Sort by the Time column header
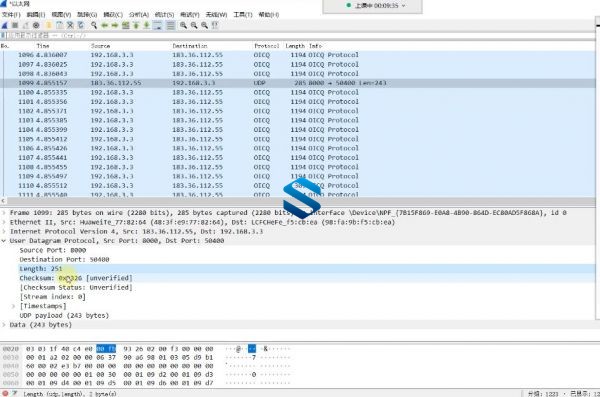Image resolution: width=600 pixels, height=397 pixels. (43, 46)
